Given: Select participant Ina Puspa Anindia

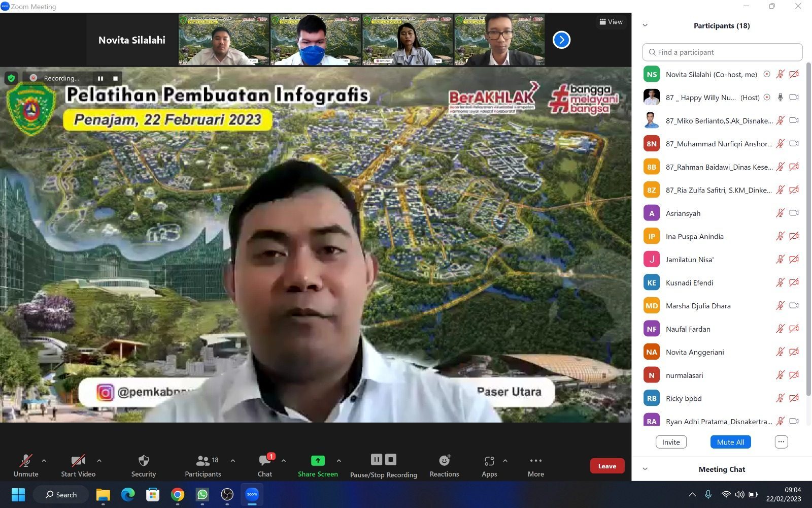Looking at the screenshot, I should [x=721, y=236].
